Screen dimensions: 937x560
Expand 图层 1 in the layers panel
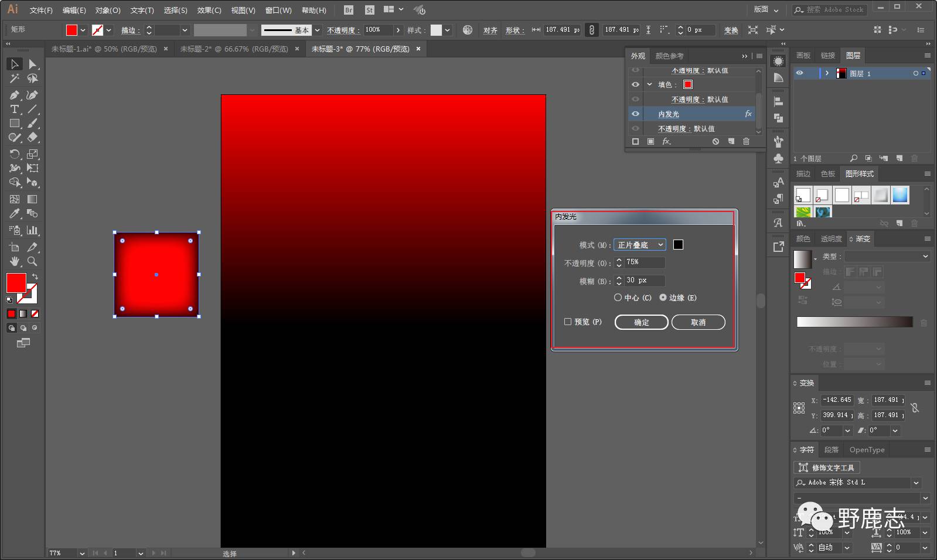(x=827, y=73)
